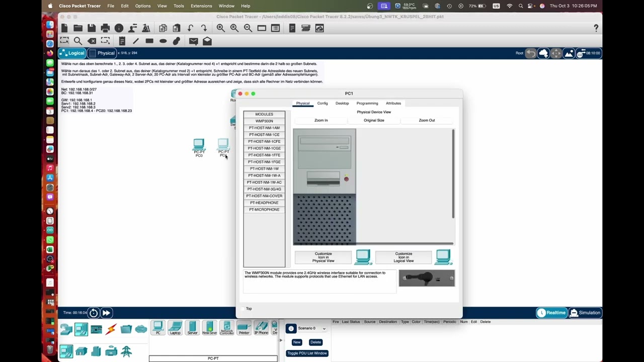644x362 pixels.
Task: Print using the printer toolbar icon
Action: click(x=105, y=28)
